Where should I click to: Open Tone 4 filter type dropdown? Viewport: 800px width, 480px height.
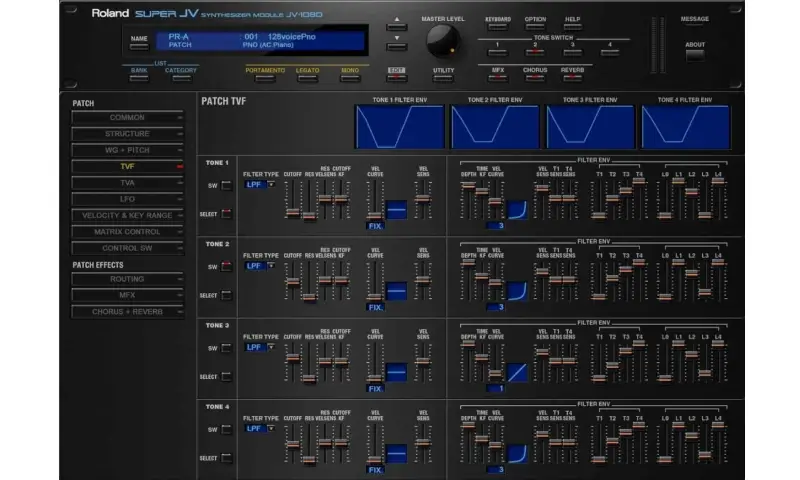click(x=260, y=428)
